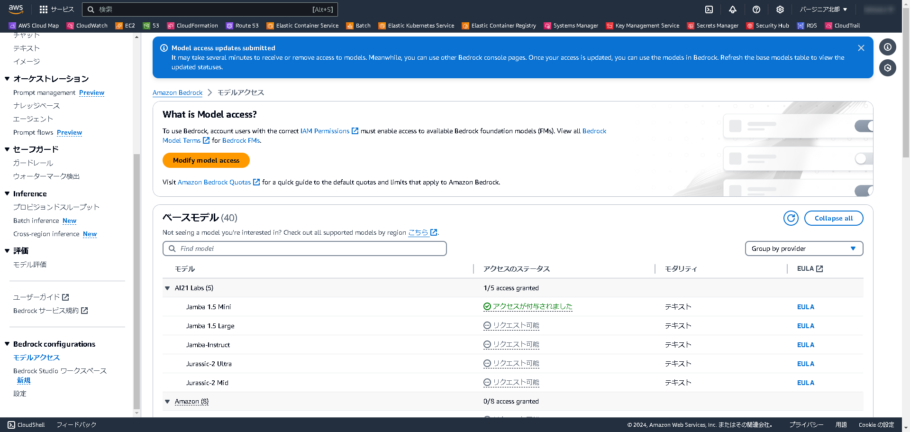Open the EULA link for Jamba 1.5 Mini
This screenshot has height=432, width=910.
tap(806, 307)
